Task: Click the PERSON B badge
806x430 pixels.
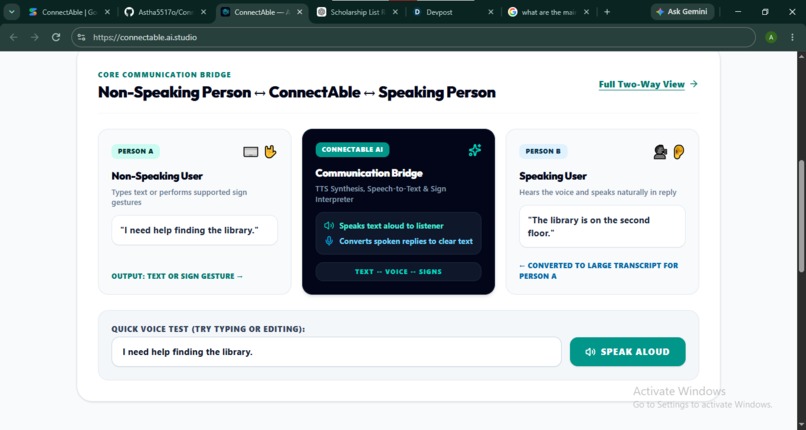Action: 543,151
